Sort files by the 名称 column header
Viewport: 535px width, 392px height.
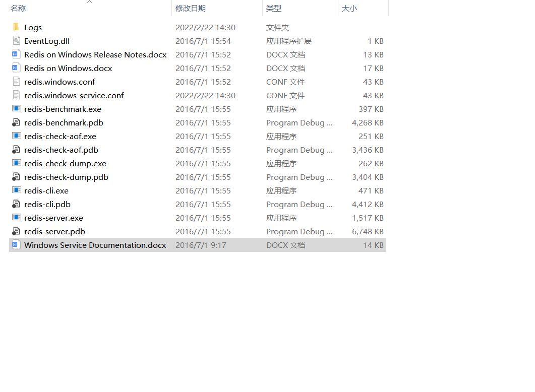[18, 8]
